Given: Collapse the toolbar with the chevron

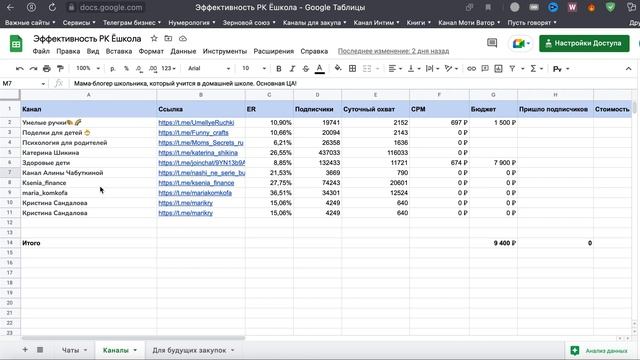Looking at the screenshot, I should (x=628, y=69).
